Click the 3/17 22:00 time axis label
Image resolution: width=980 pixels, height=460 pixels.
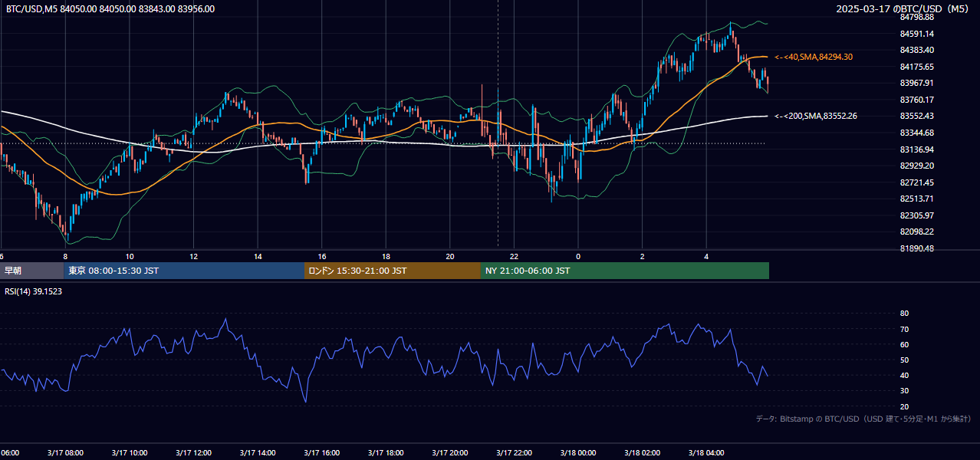tap(515, 453)
